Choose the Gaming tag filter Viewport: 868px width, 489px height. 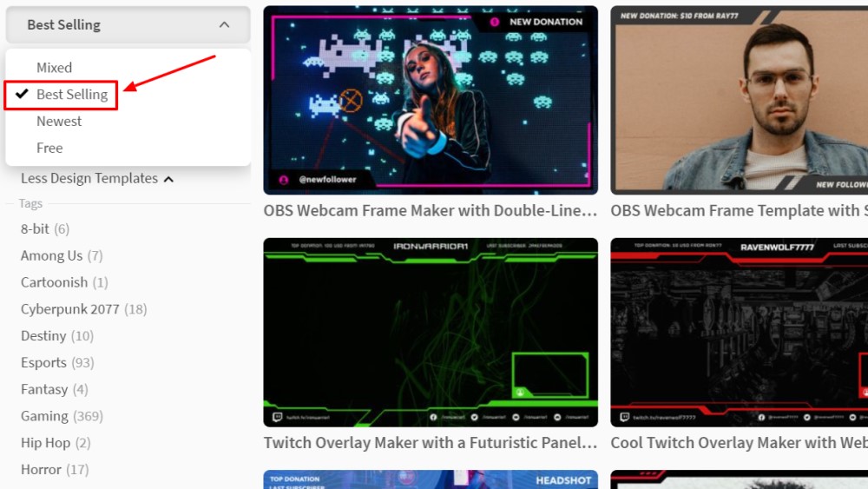pyautogui.click(x=44, y=416)
